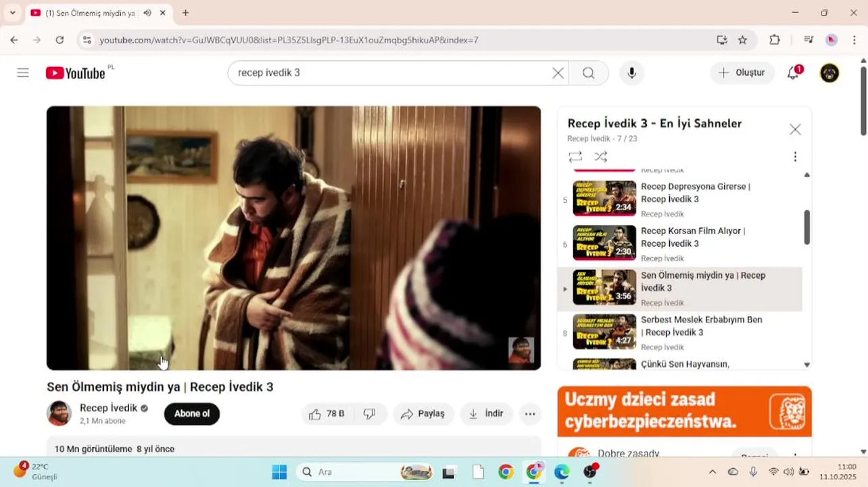The height and width of the screenshot is (487, 868).
Task: Select Serbest Meslek Erbabıyım Ben title
Action: (701, 326)
